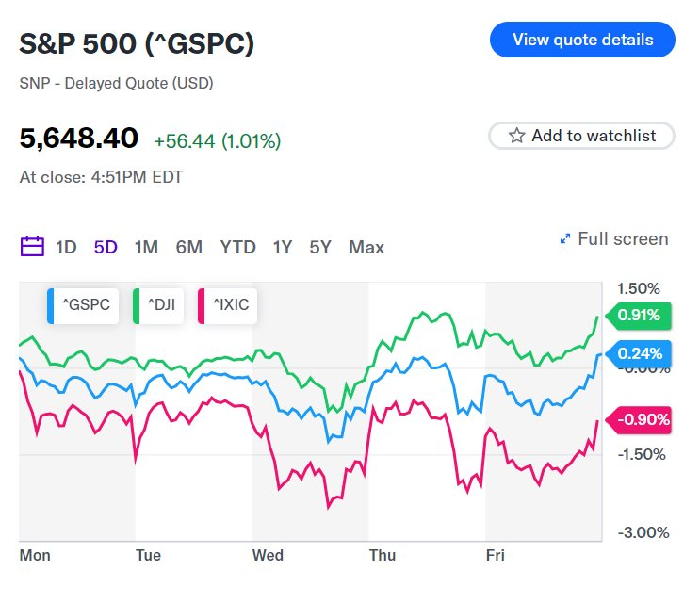
Task: Open the calendar date range icon
Action: tap(32, 247)
